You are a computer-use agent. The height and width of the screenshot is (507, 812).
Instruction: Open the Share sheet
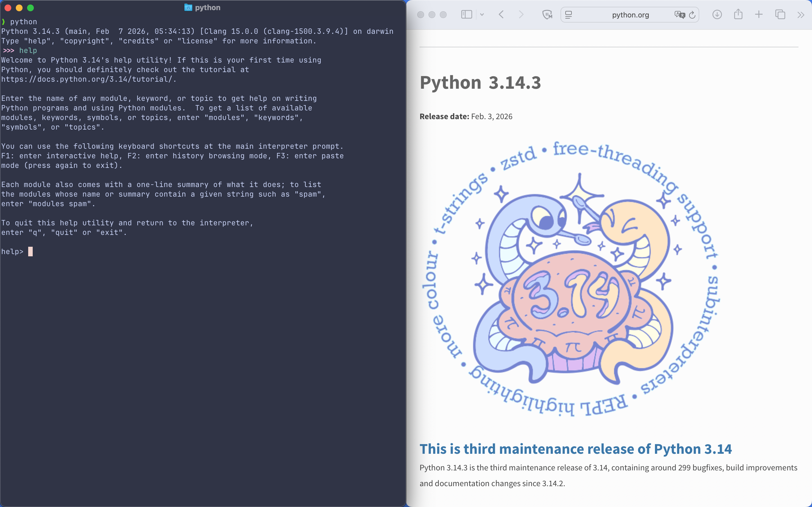pyautogui.click(x=738, y=14)
